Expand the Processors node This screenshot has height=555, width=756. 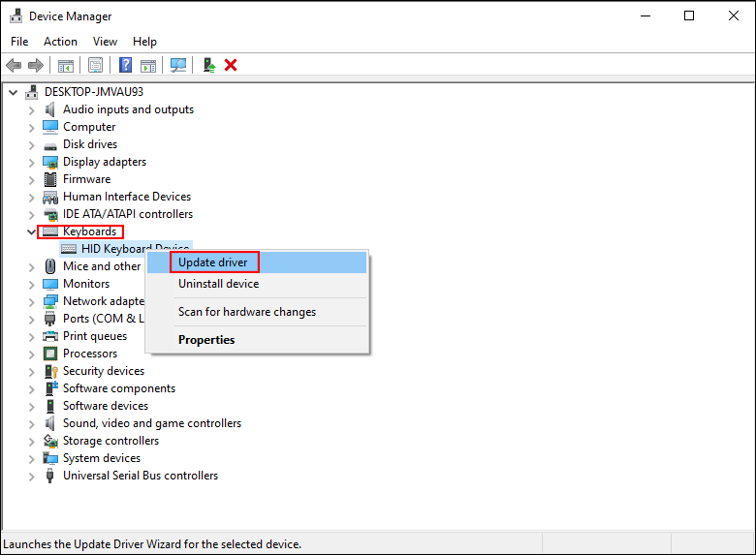click(32, 355)
